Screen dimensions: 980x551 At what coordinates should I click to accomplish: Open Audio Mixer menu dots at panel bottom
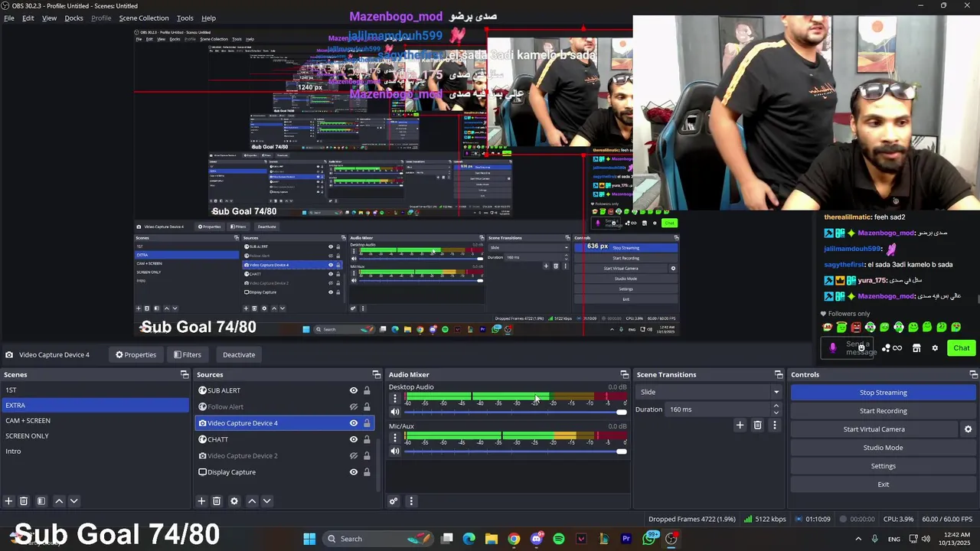pos(411,501)
